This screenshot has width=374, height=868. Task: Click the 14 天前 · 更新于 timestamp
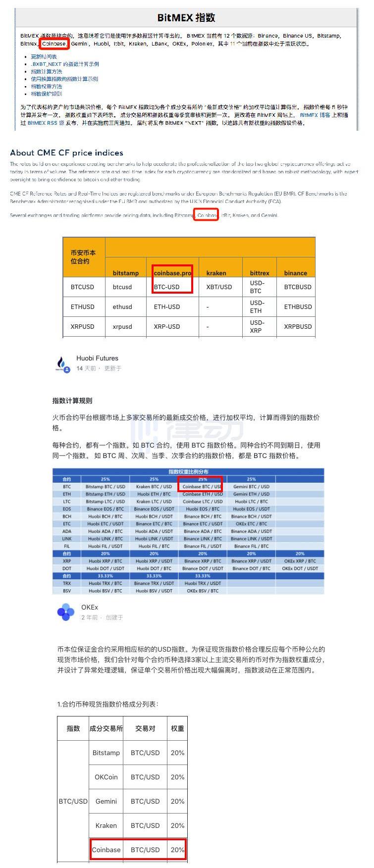[99, 368]
